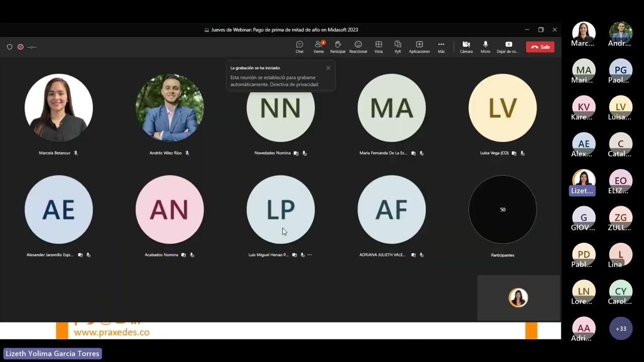Select KV Kare... side strip avatar

coord(584,108)
